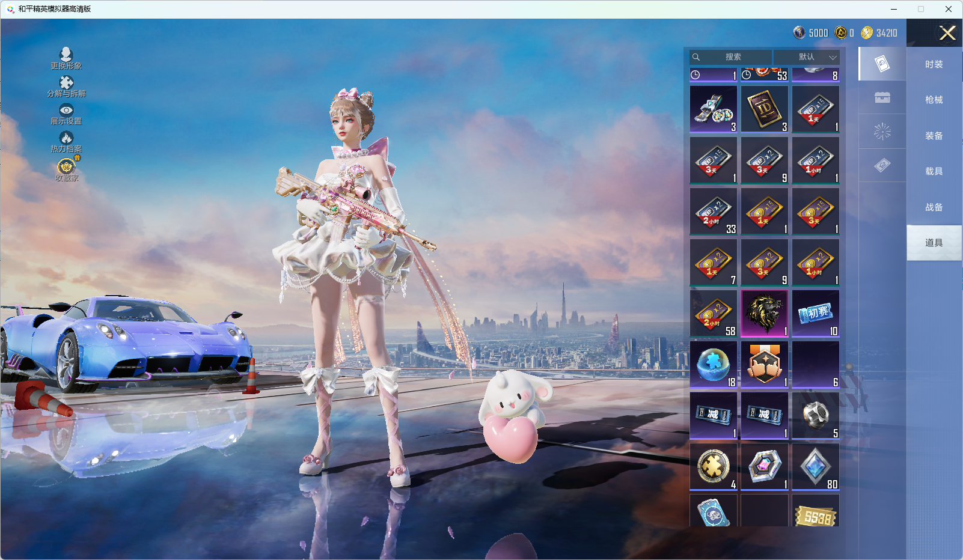Switch to the 时装 tab
963x560 pixels.
[934, 64]
